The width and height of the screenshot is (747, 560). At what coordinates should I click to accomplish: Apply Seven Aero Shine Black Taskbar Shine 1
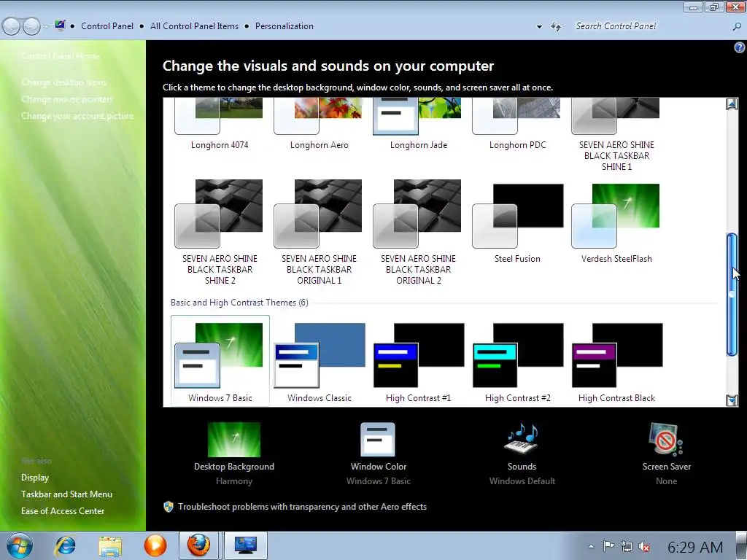click(x=616, y=133)
